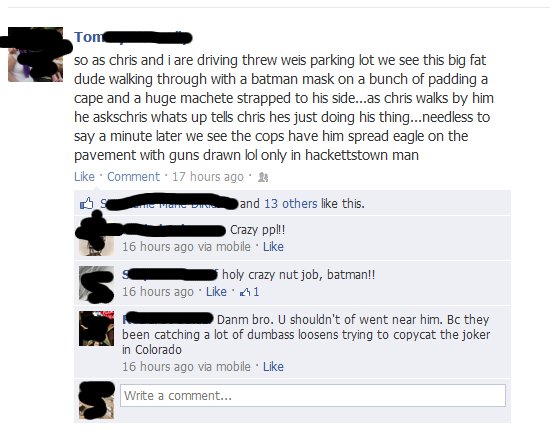Like the main post

pos(84,176)
